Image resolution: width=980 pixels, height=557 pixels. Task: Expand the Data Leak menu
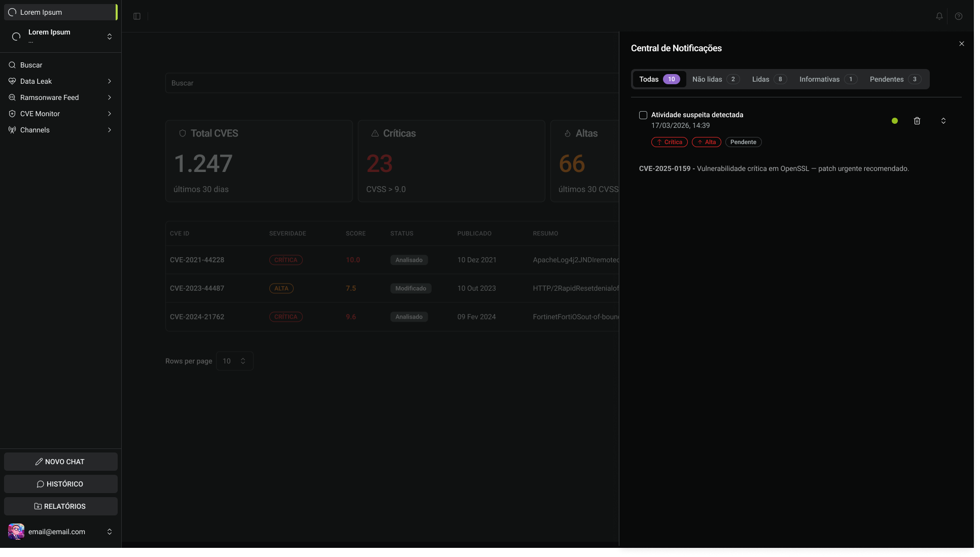tap(60, 81)
